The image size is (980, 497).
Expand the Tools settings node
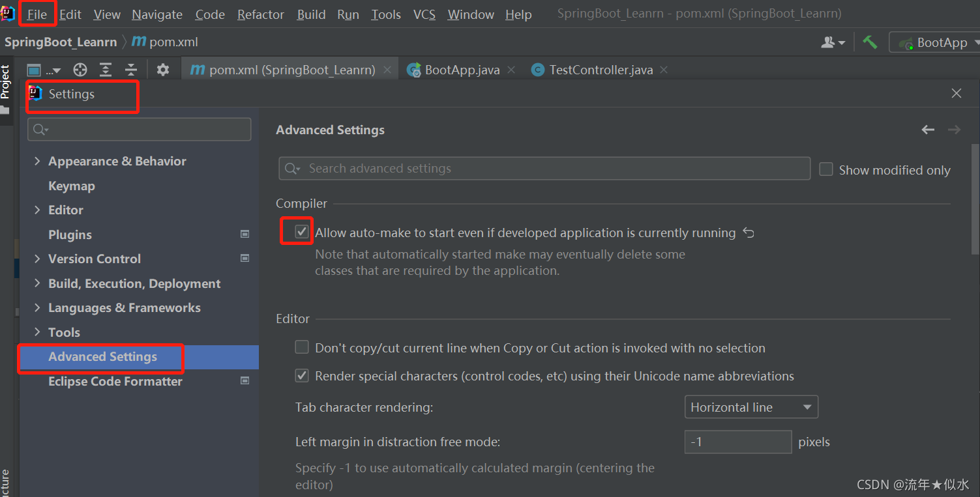point(37,332)
